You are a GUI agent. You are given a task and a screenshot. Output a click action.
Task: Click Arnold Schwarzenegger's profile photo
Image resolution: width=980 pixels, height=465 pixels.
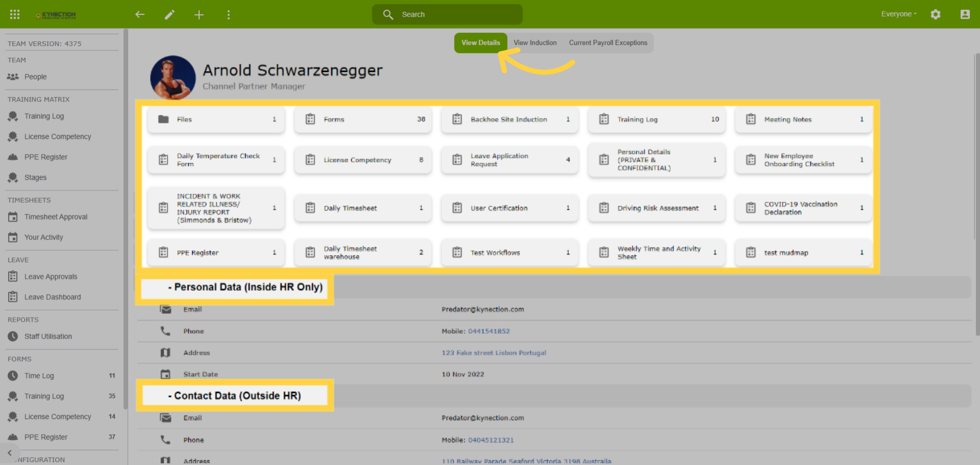[173, 78]
